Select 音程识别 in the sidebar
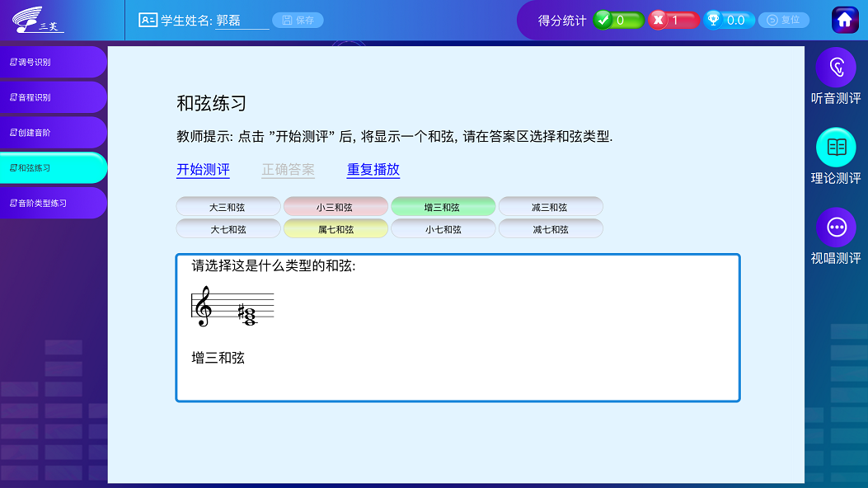Screen dimensions: 868x488 (x=53, y=97)
